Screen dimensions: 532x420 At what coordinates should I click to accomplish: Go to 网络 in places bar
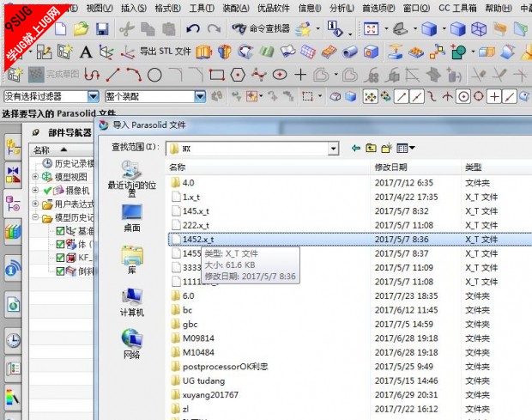click(x=131, y=344)
